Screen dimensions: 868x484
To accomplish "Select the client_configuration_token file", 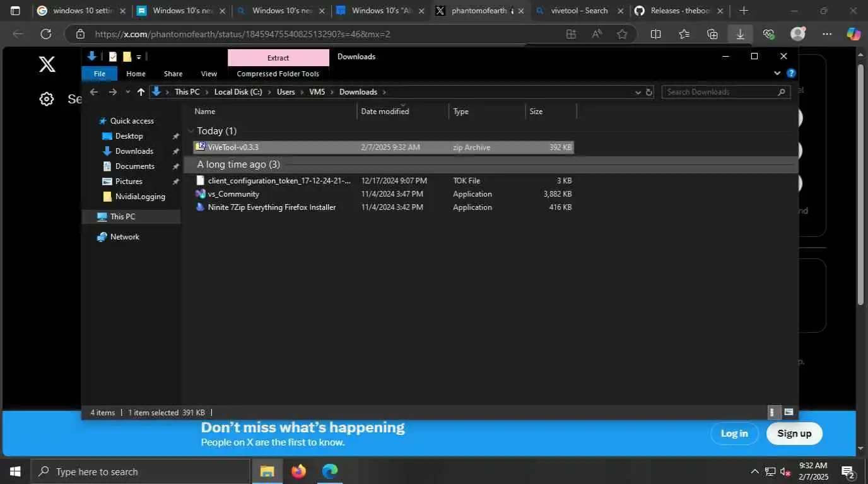I will tap(384, 180).
